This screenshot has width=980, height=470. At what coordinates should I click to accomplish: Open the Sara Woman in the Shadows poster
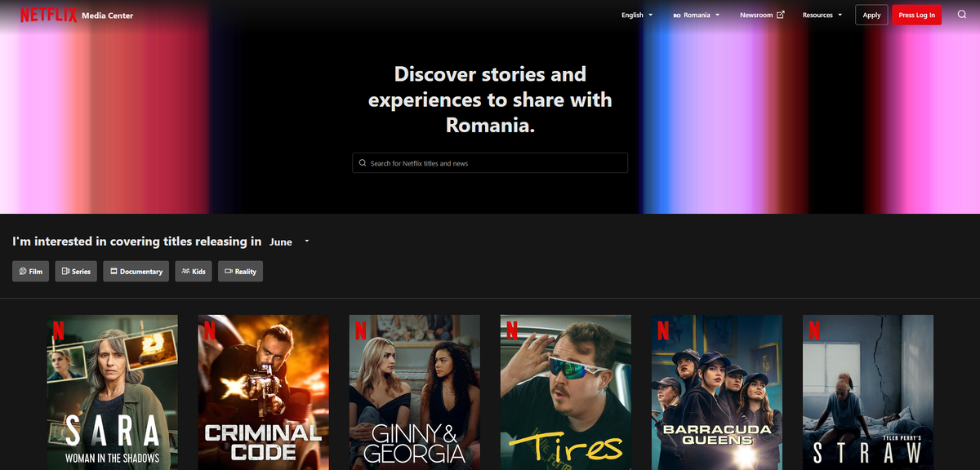[x=113, y=392]
